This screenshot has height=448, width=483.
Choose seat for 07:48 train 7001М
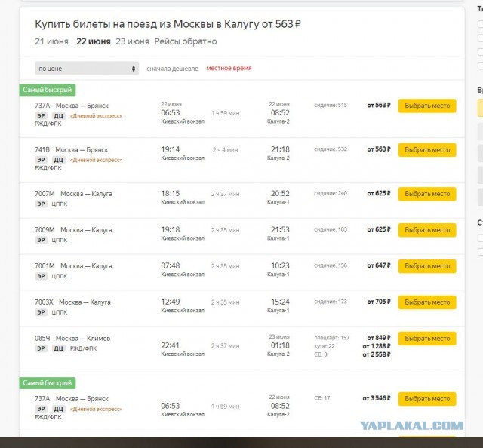427,266
